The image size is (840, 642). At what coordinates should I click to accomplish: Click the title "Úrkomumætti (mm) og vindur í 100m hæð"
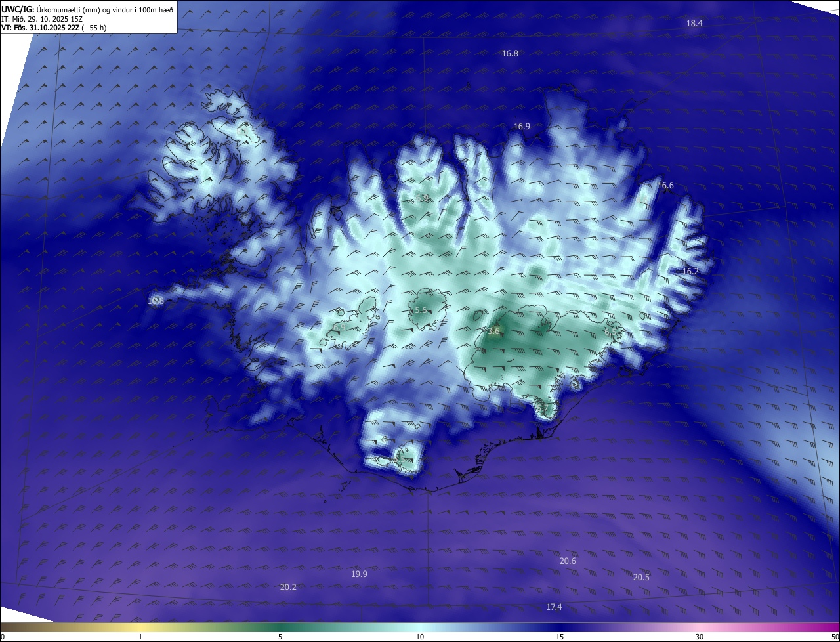coord(105,10)
